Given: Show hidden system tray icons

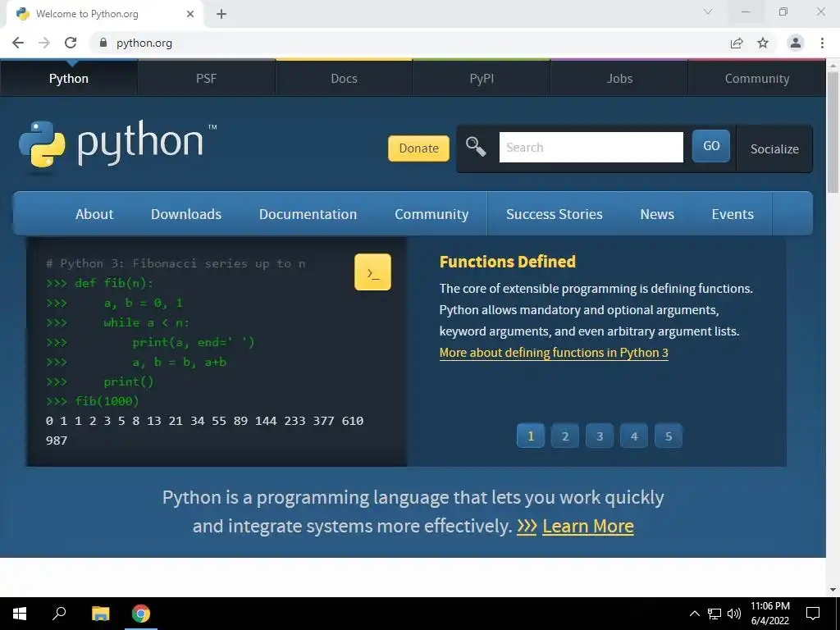Looking at the screenshot, I should tap(694, 614).
